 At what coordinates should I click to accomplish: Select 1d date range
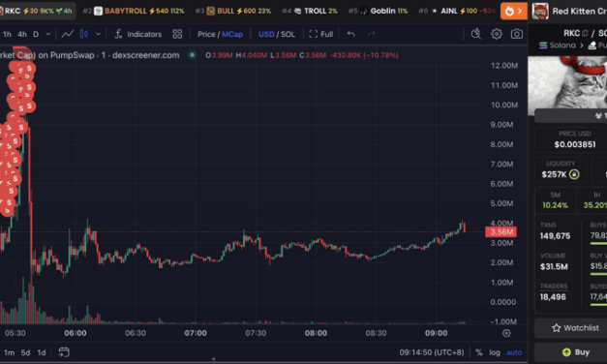pyautogui.click(x=42, y=352)
